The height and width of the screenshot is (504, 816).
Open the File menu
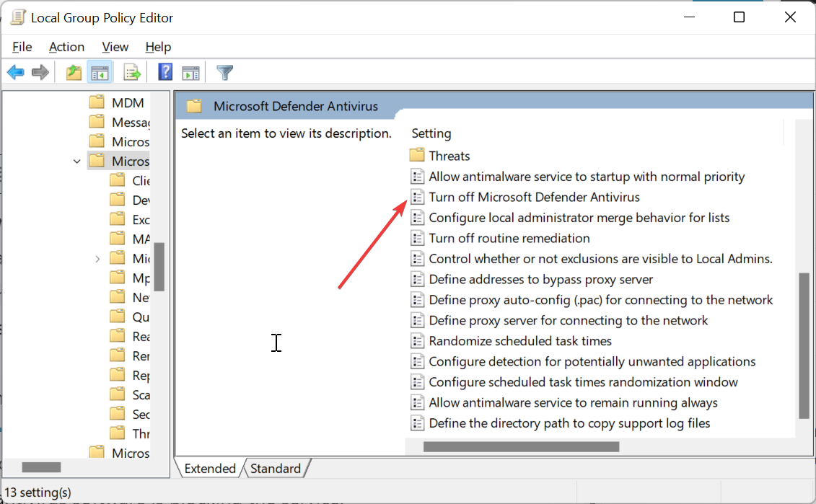22,47
